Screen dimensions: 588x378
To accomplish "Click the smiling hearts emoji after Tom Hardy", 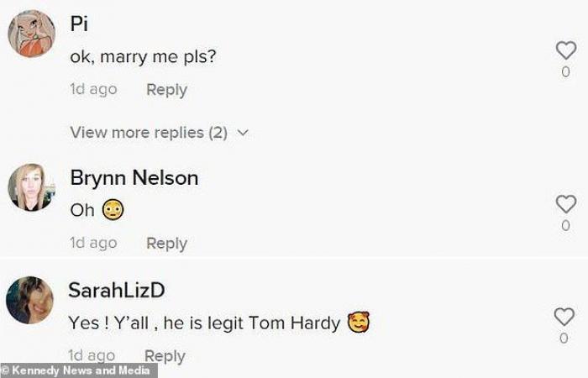I will (359, 323).
